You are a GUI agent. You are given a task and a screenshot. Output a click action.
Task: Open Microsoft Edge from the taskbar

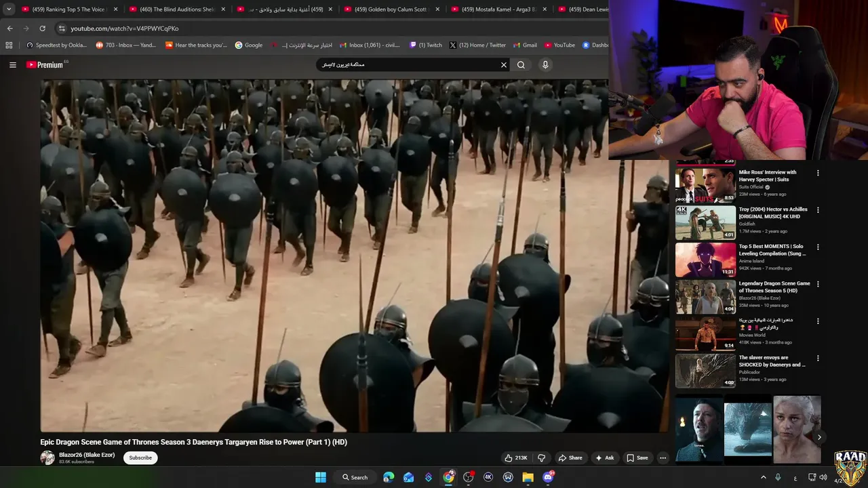pos(389,477)
